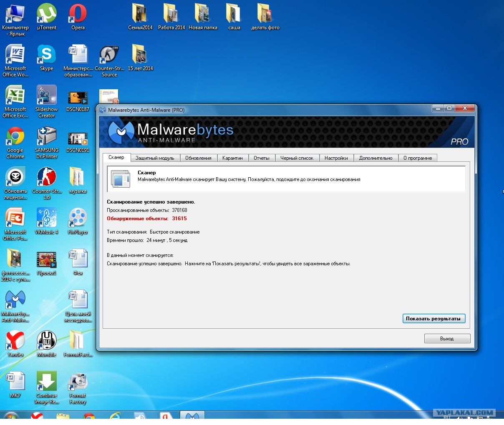This screenshot has height=425, width=504.
Task: Click the Malwarebytes Anti-Malware (PRO) title bar
Action: coord(265,110)
